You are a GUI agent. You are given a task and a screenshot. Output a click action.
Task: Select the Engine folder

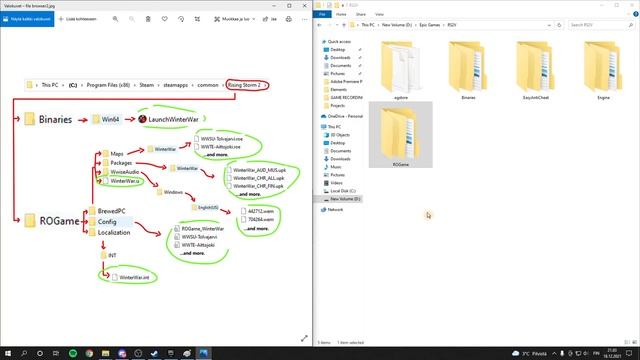[x=603, y=70]
